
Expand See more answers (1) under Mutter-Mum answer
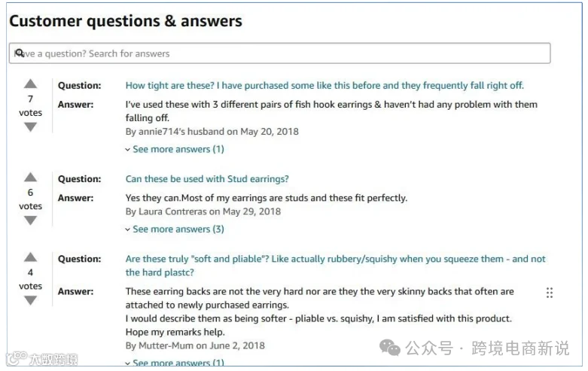pyautogui.click(x=175, y=363)
